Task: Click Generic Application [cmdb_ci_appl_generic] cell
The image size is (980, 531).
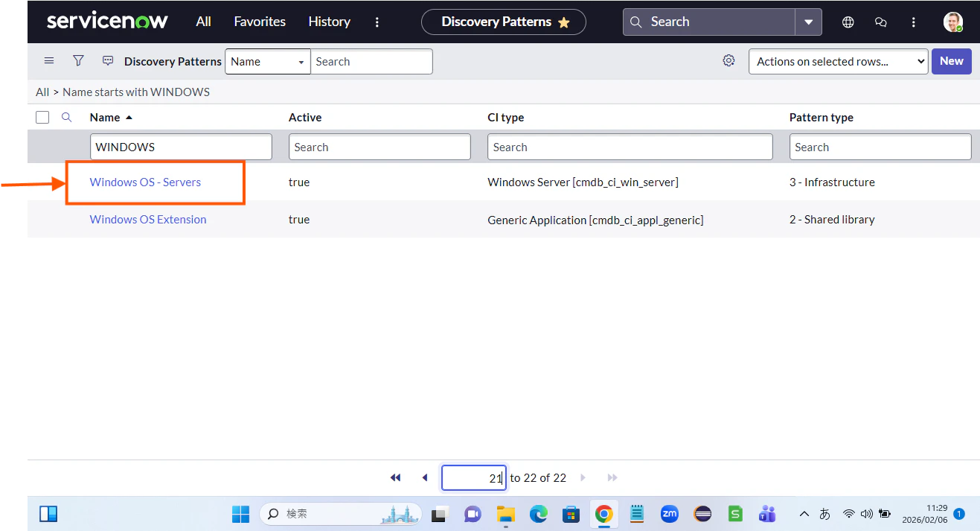Action: point(595,220)
